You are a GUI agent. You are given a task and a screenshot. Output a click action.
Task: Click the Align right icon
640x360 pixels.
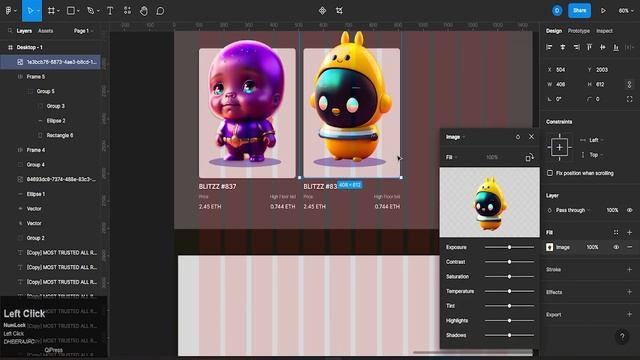pos(576,47)
